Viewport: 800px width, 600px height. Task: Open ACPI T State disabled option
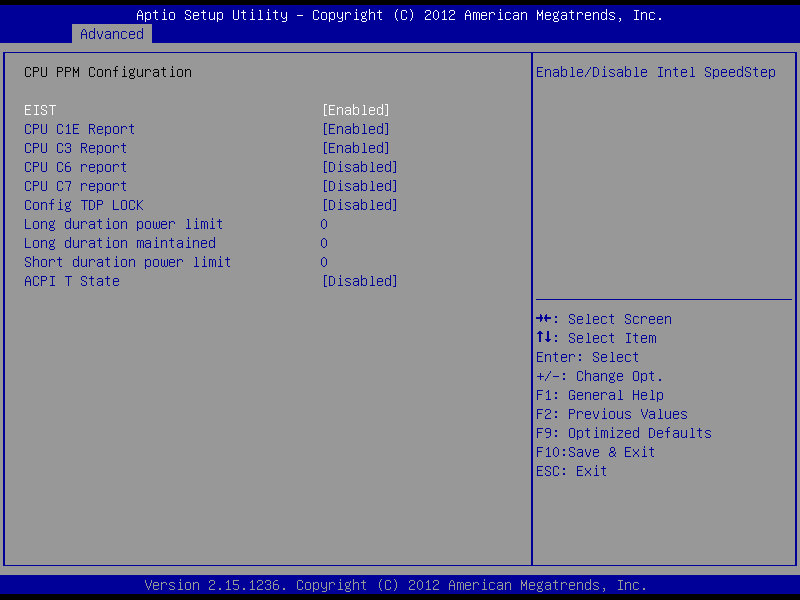359,281
